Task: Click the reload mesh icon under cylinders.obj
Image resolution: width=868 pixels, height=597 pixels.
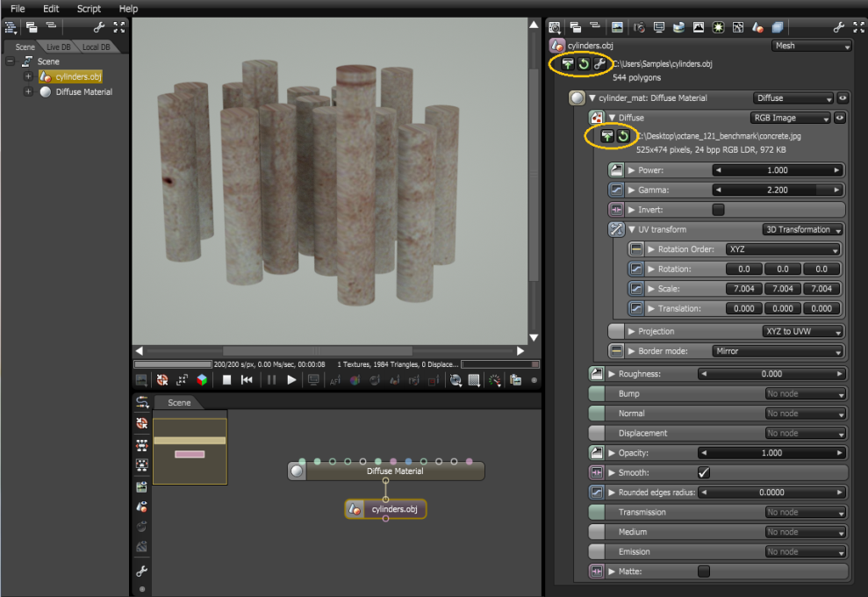Action: pos(584,64)
